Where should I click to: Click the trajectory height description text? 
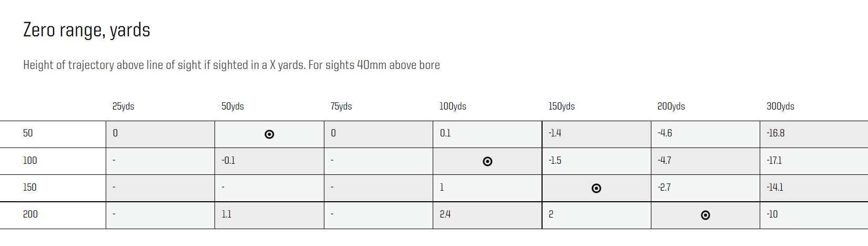(x=231, y=65)
